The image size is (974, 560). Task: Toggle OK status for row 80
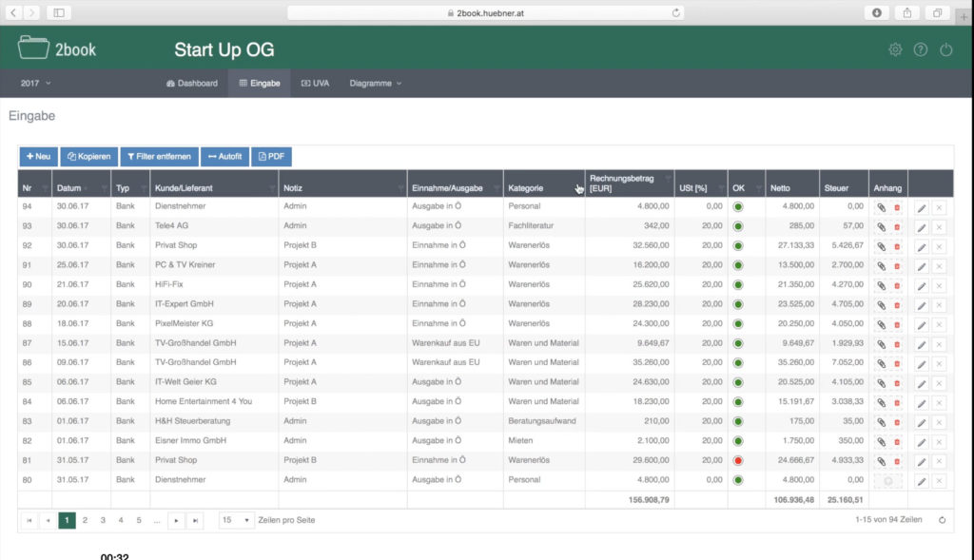click(738, 480)
